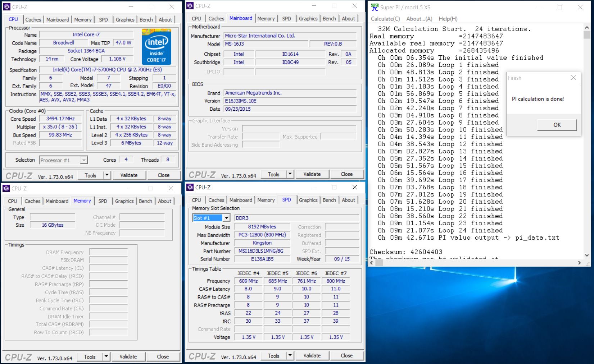Click Close button in the Mainboard window
The image size is (594, 364).
point(346,174)
